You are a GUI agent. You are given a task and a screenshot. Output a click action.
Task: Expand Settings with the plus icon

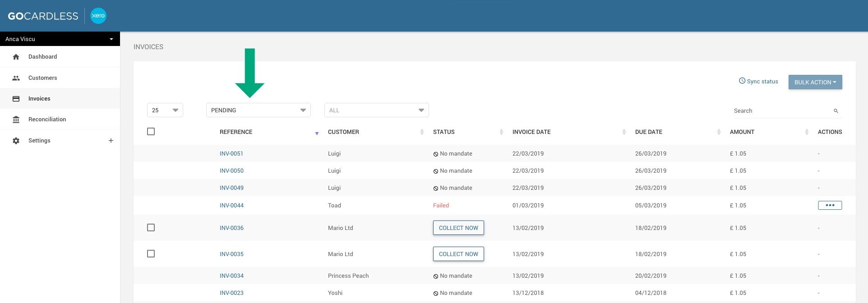point(111,141)
